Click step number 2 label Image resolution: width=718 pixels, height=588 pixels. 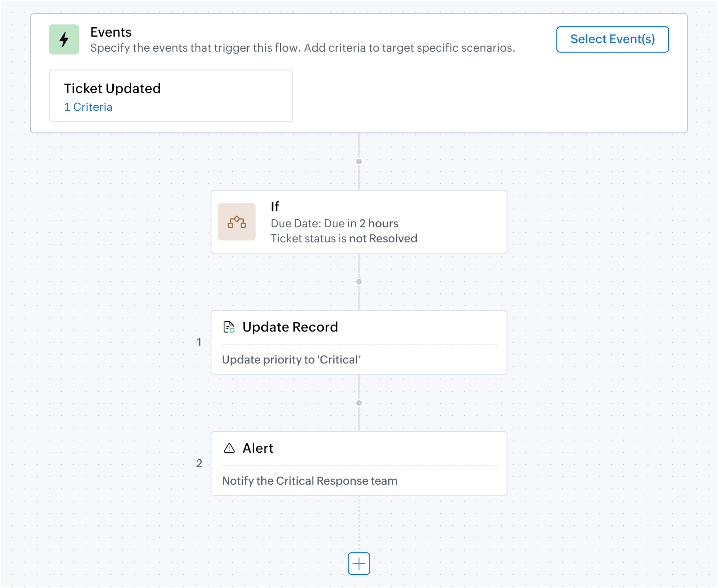(199, 464)
